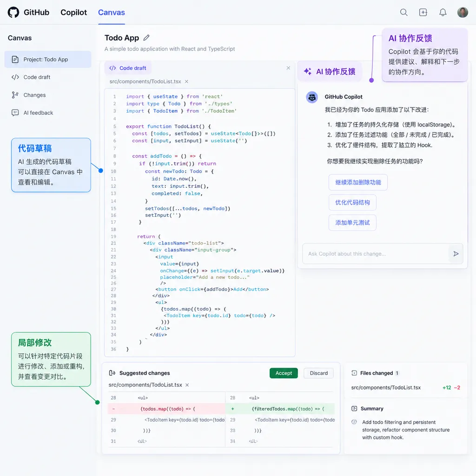Click the Todo App title text

(121, 38)
